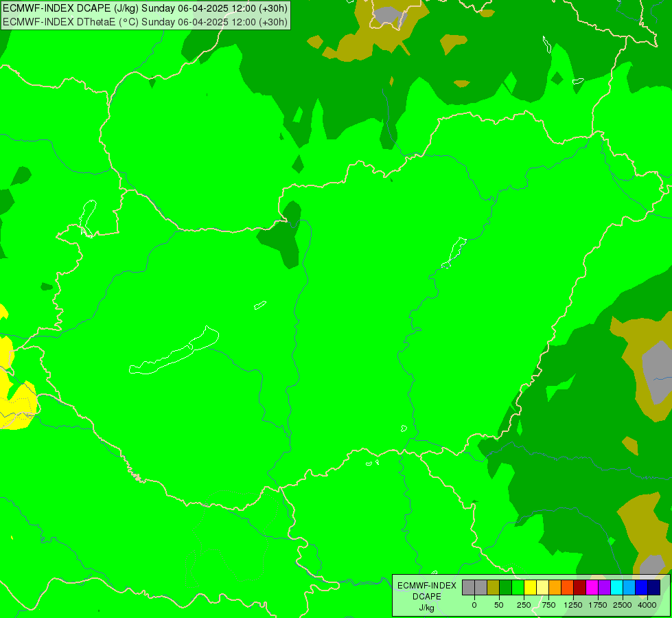The width and height of the screenshot is (672, 618).
Task: Select the pale yellow legend swatch
Action: point(543,587)
